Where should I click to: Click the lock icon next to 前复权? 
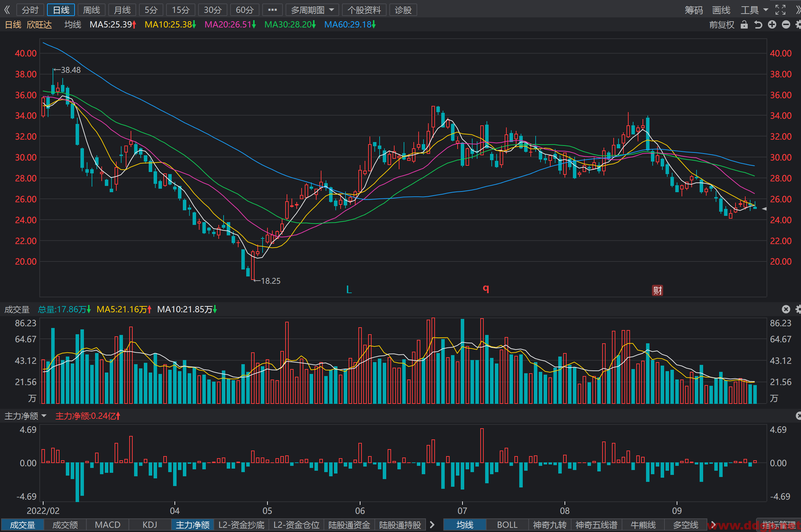coord(744,25)
